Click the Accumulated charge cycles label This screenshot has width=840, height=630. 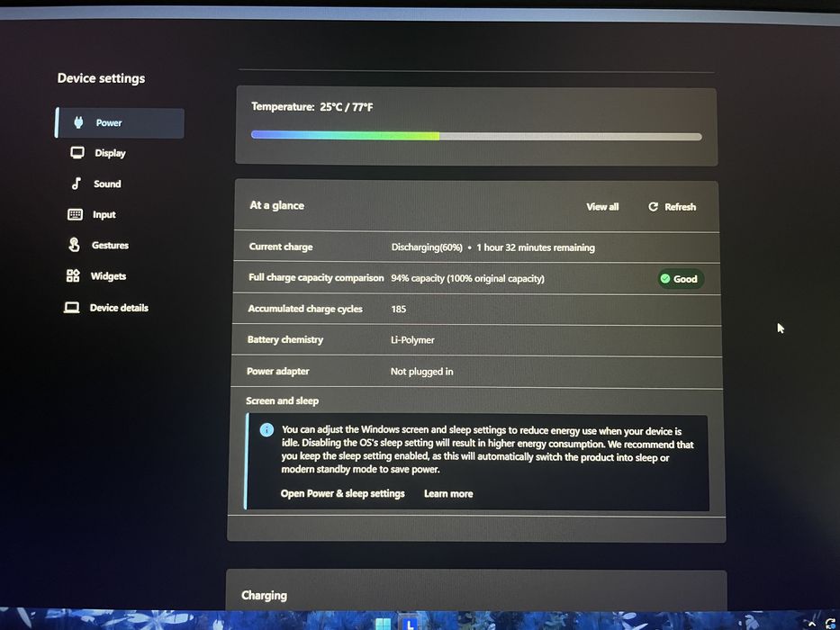coord(305,309)
